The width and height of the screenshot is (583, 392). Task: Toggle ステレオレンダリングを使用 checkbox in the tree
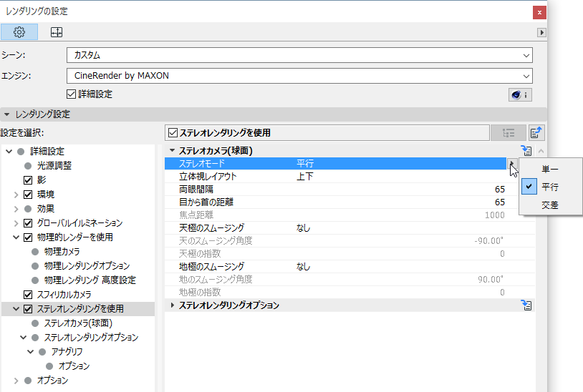tap(28, 309)
